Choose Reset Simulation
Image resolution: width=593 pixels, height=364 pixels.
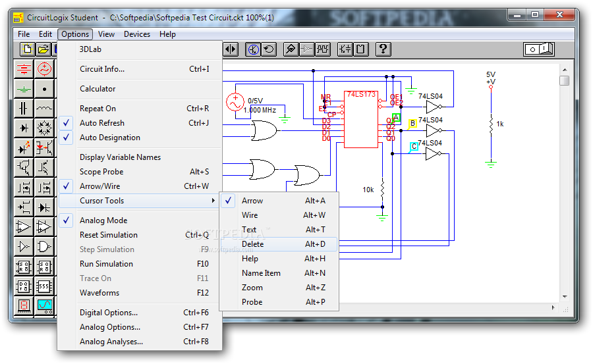click(140, 235)
